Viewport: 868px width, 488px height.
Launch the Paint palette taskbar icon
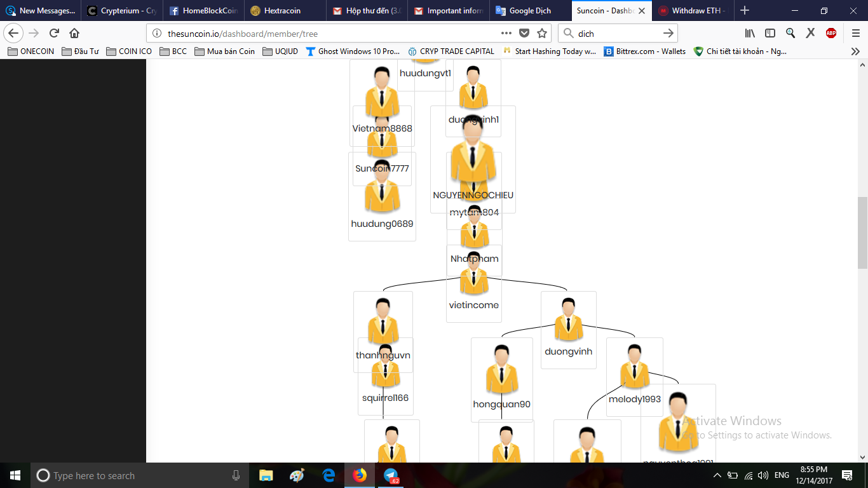point(297,475)
